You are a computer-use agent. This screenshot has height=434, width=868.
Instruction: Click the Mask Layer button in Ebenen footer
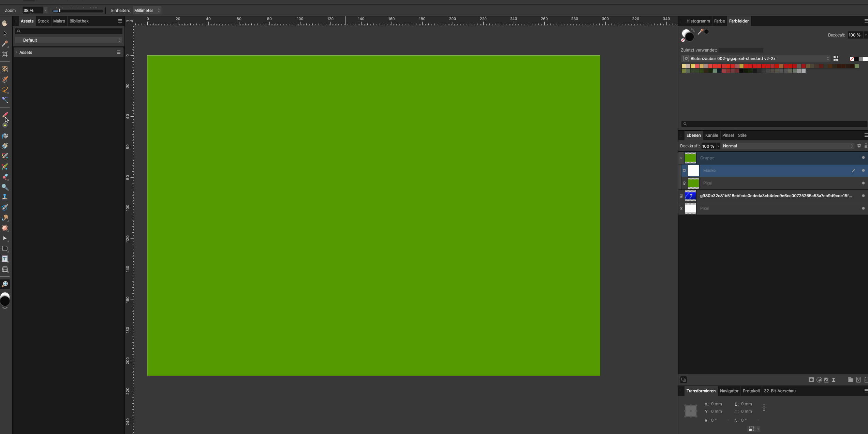pyautogui.click(x=811, y=380)
